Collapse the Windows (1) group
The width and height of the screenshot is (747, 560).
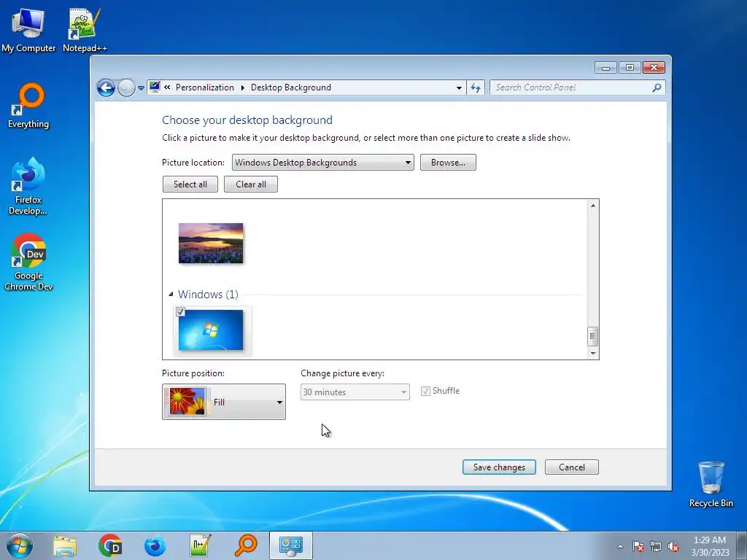pyautogui.click(x=171, y=295)
